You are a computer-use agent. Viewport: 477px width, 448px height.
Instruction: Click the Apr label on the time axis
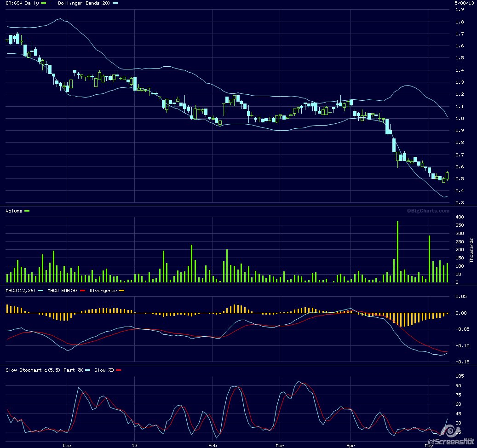350,445
